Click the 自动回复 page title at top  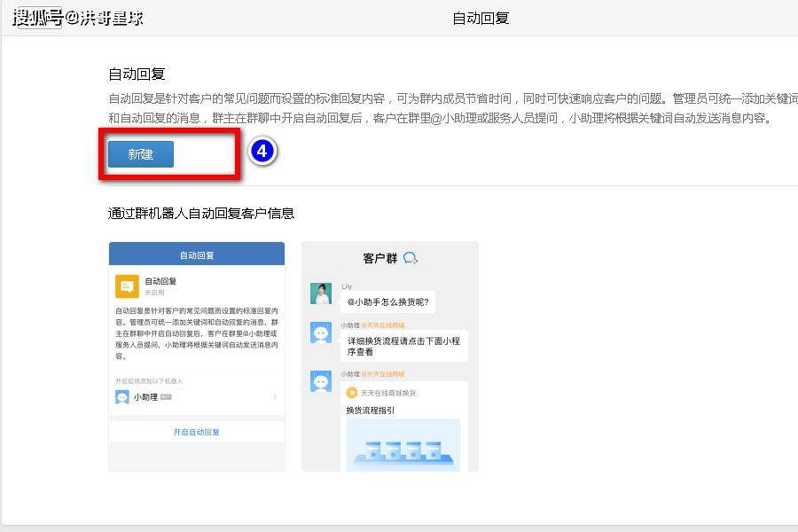[x=481, y=18]
